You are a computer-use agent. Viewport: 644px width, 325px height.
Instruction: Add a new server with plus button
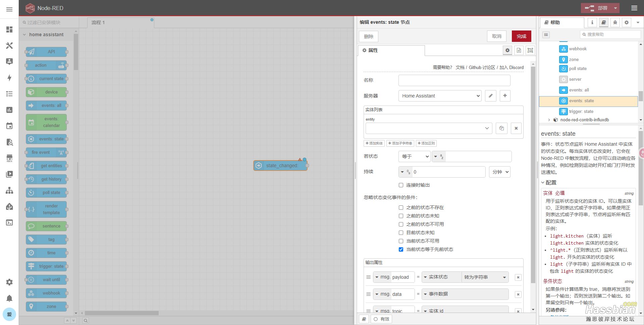click(x=505, y=96)
